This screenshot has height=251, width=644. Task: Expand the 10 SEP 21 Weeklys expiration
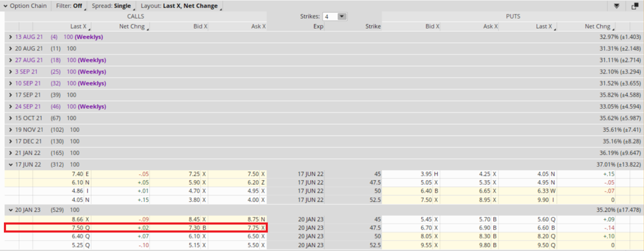coord(11,83)
